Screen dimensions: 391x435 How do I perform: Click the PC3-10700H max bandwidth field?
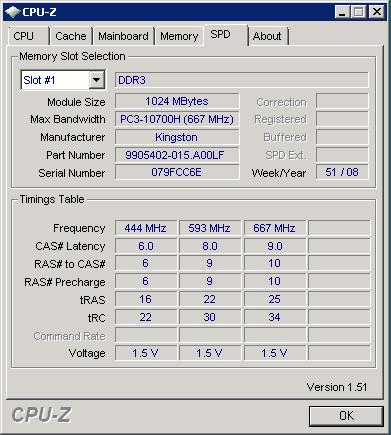[177, 119]
